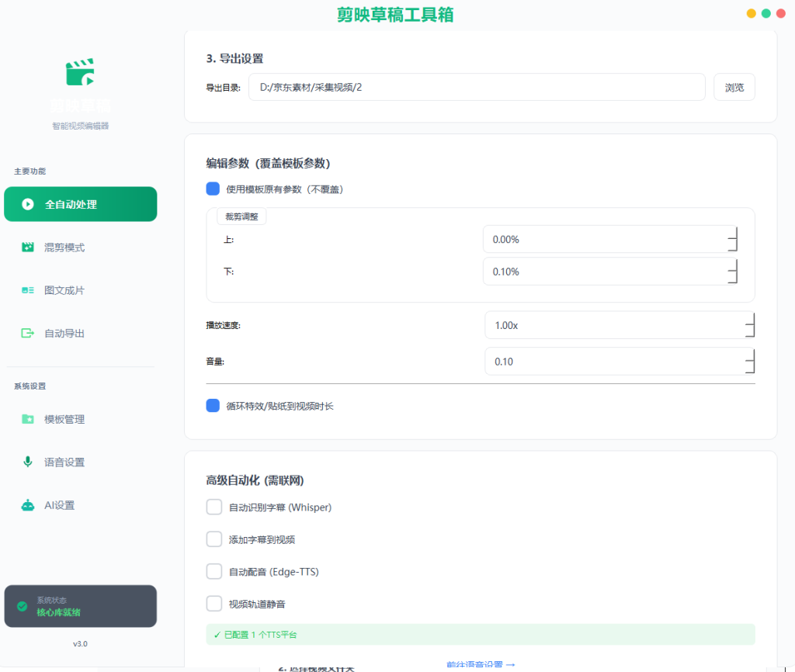Screen dimensions: 795x672
Task: Click the clapperboard app logo in sidebar
Action: click(x=80, y=71)
